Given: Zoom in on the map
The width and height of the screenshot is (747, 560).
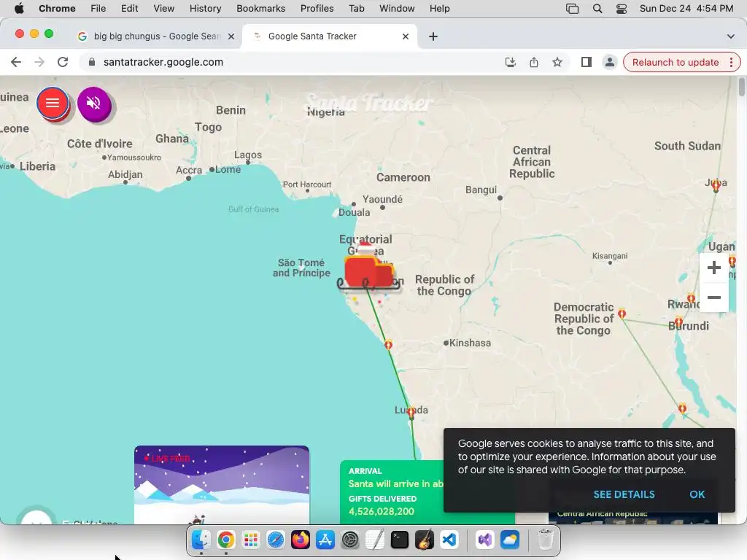Looking at the screenshot, I should 713,268.
